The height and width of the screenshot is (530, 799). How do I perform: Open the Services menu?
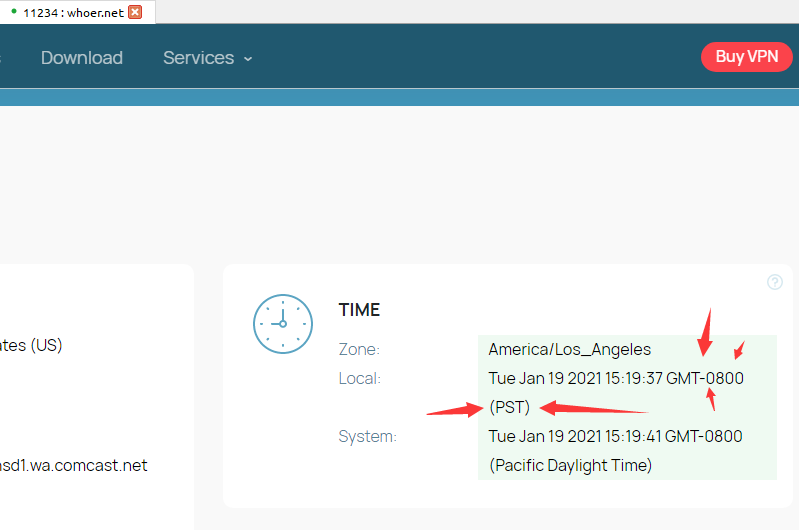point(198,58)
